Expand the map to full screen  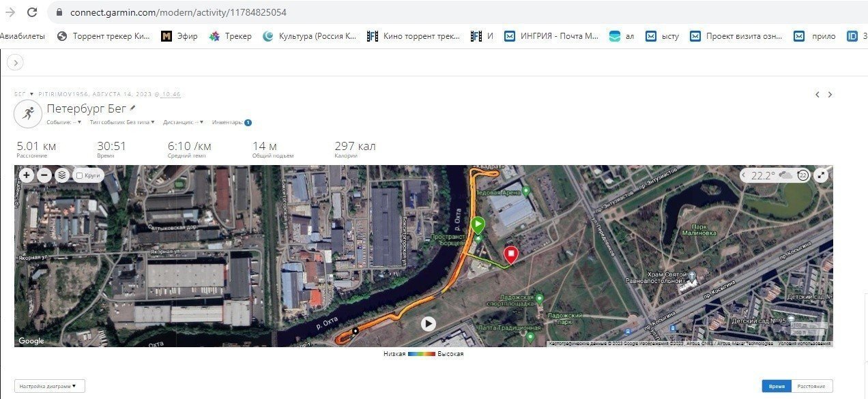click(x=822, y=175)
